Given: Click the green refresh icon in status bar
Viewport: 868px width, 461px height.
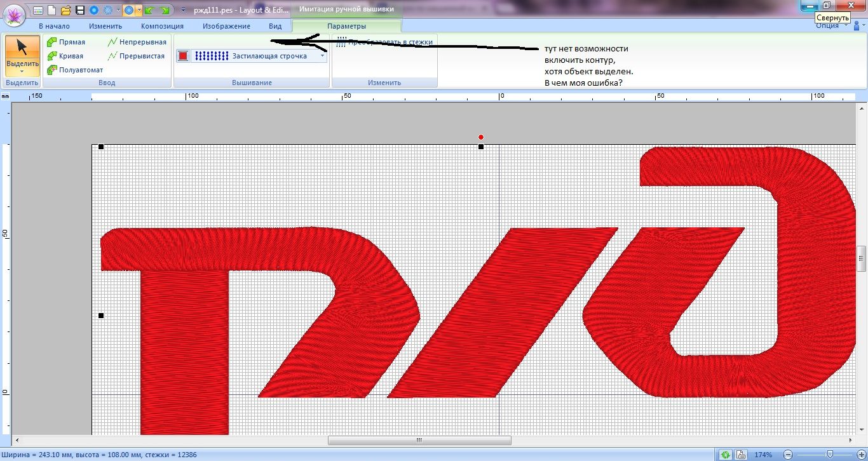Looking at the screenshot, I should 725,455.
